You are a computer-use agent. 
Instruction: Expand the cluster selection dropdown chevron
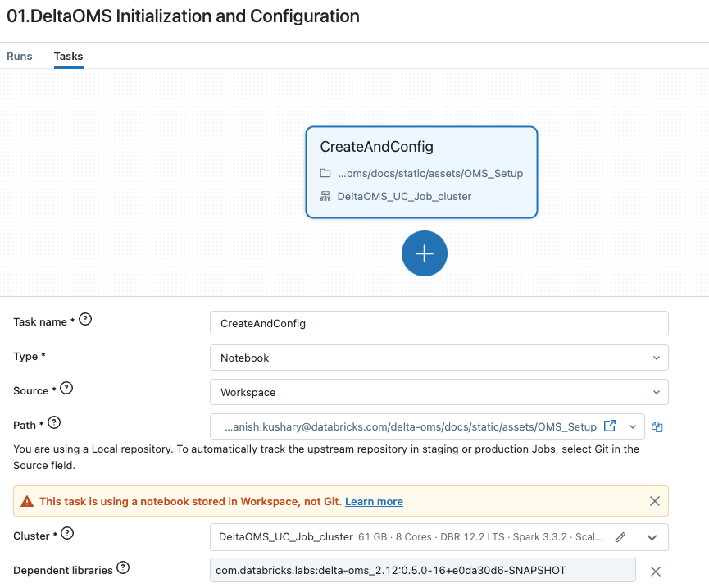650,536
